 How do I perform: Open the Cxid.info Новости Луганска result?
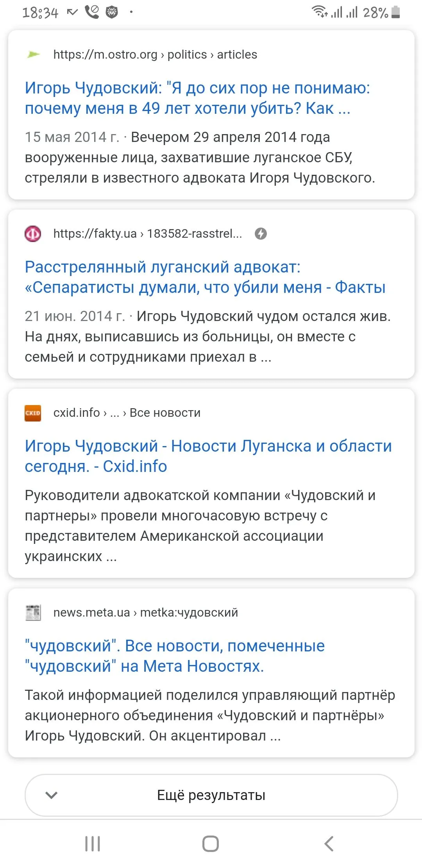(208, 456)
